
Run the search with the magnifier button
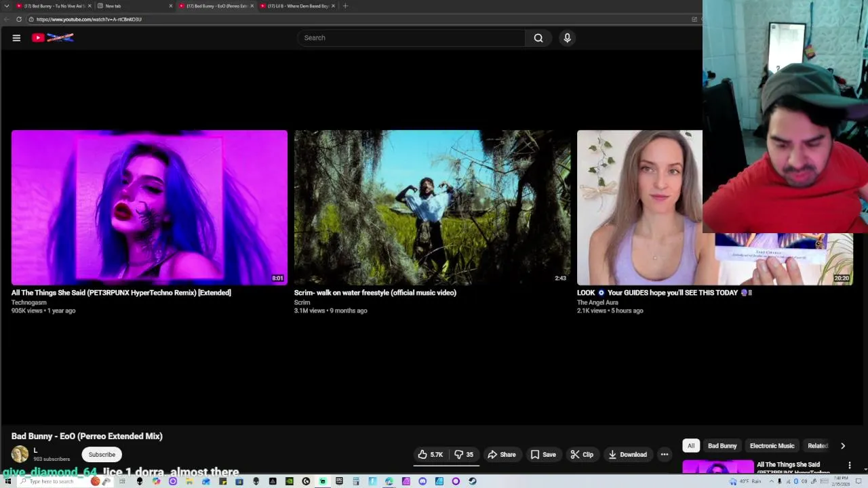click(538, 38)
